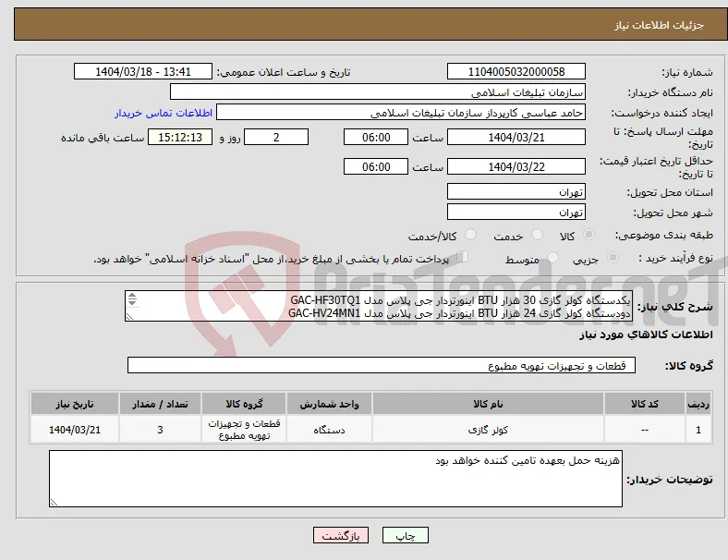Click the validity time 06:00 field beside 1404/03/22
The height and width of the screenshot is (560, 728).
(x=376, y=166)
